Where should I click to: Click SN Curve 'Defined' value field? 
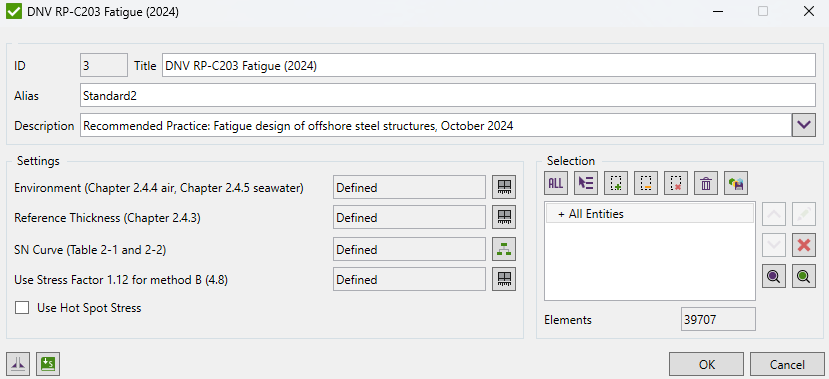point(409,249)
